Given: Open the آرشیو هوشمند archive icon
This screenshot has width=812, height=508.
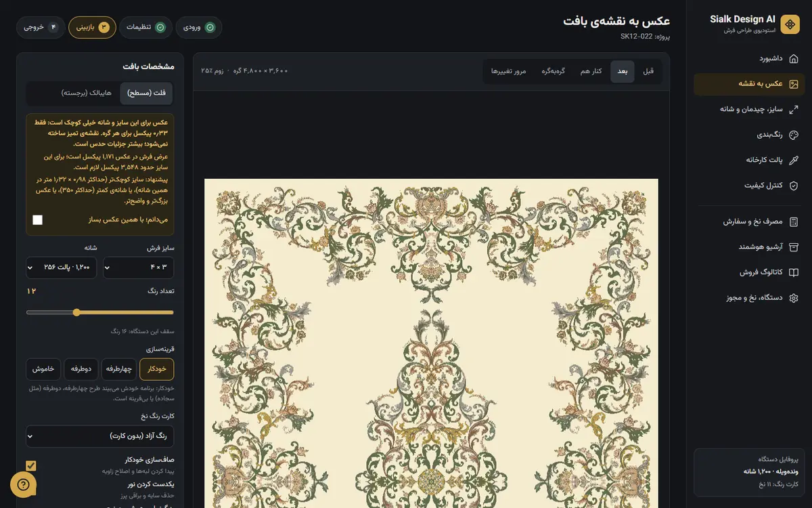Looking at the screenshot, I should click(x=794, y=247).
